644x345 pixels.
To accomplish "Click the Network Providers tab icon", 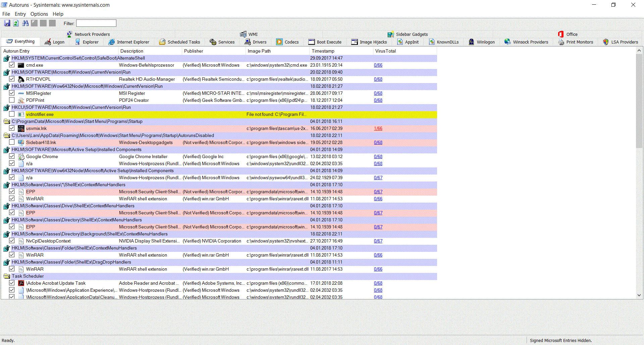I will tap(69, 34).
